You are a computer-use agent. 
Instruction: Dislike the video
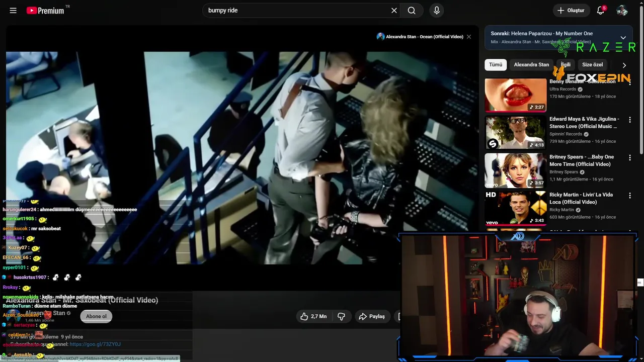[x=341, y=316]
